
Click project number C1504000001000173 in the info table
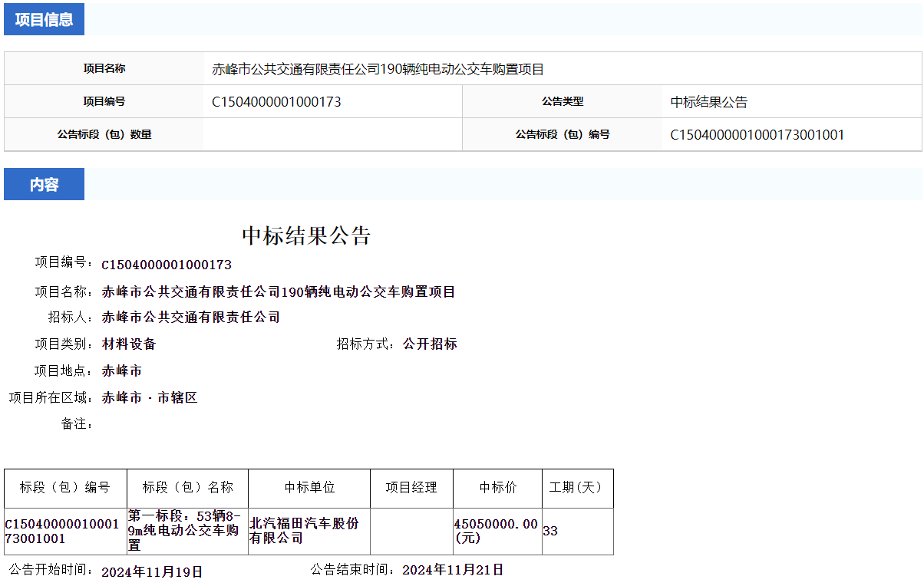276,102
